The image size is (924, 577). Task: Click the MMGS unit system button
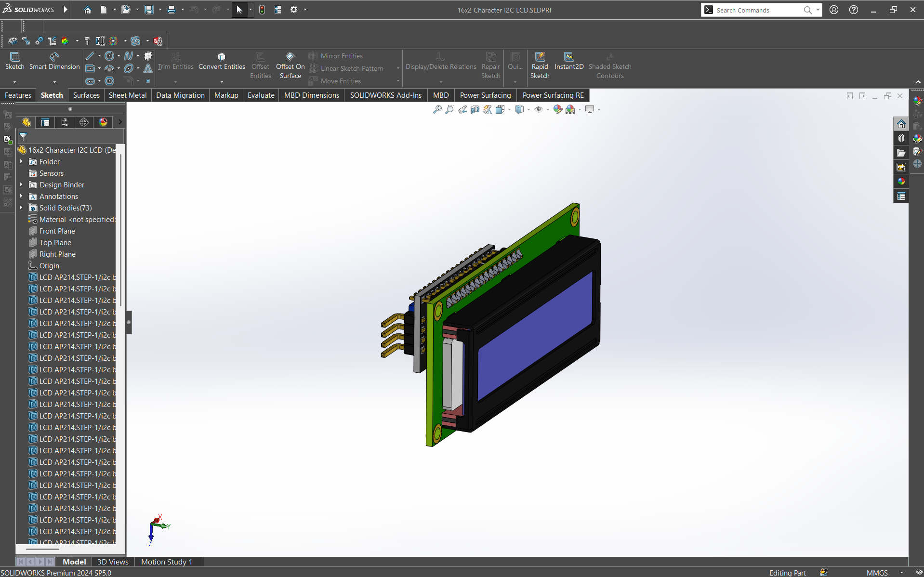pos(877,573)
